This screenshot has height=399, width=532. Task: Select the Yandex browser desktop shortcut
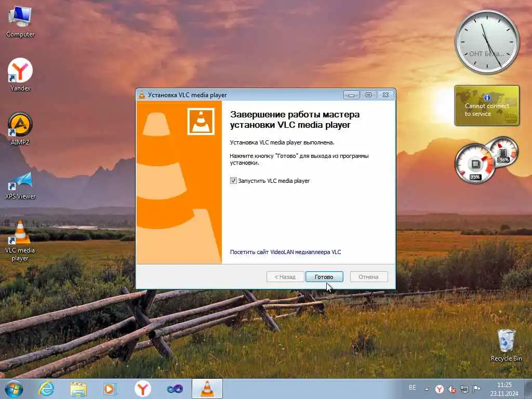pos(20,75)
